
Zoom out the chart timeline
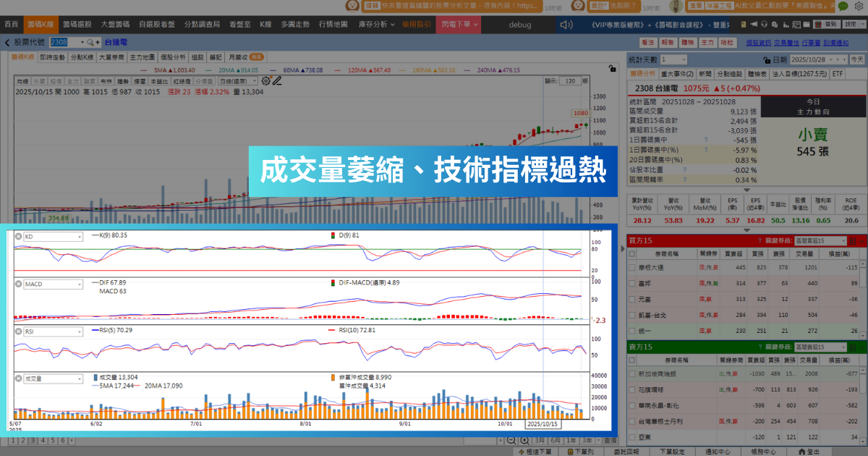(512, 440)
